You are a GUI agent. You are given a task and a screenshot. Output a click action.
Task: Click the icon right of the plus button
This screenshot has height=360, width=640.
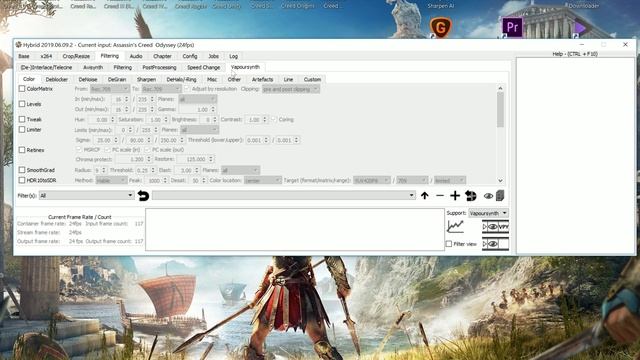(x=471, y=196)
